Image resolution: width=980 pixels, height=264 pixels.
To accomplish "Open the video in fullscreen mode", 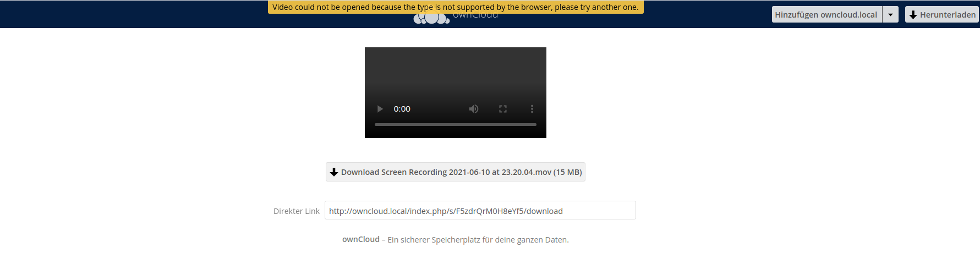I will pos(502,109).
